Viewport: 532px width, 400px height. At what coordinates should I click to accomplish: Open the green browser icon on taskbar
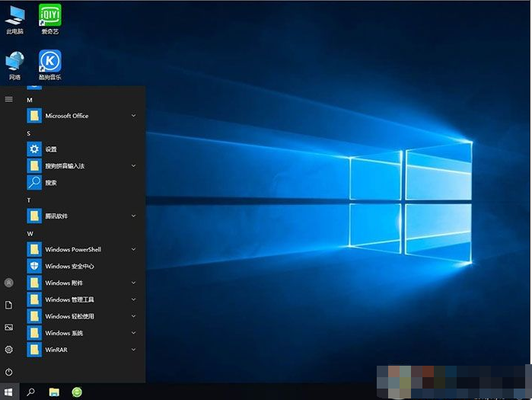[76, 392]
